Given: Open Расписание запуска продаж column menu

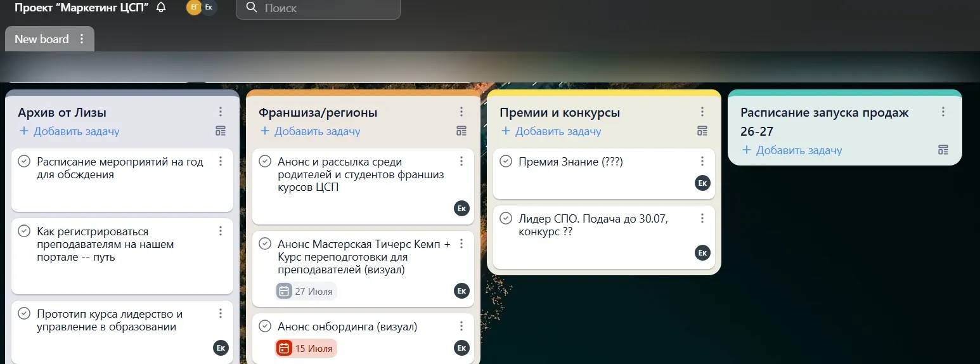Looking at the screenshot, I should [x=943, y=112].
